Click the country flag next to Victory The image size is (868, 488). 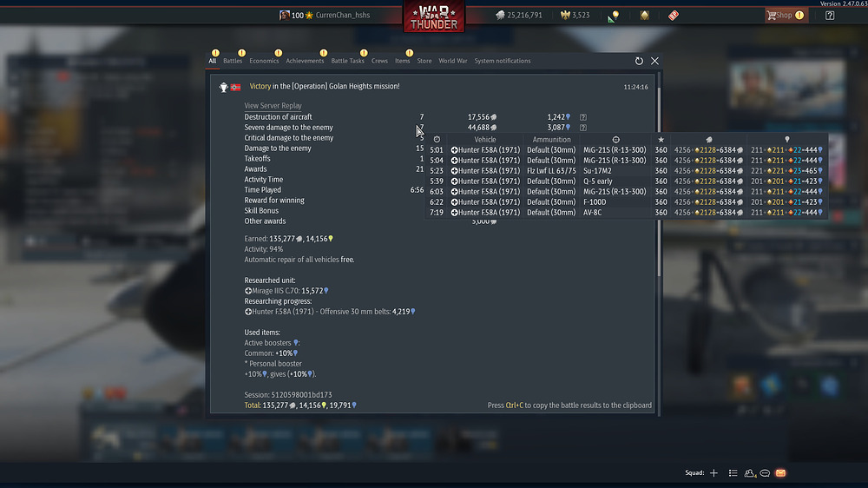tap(236, 88)
